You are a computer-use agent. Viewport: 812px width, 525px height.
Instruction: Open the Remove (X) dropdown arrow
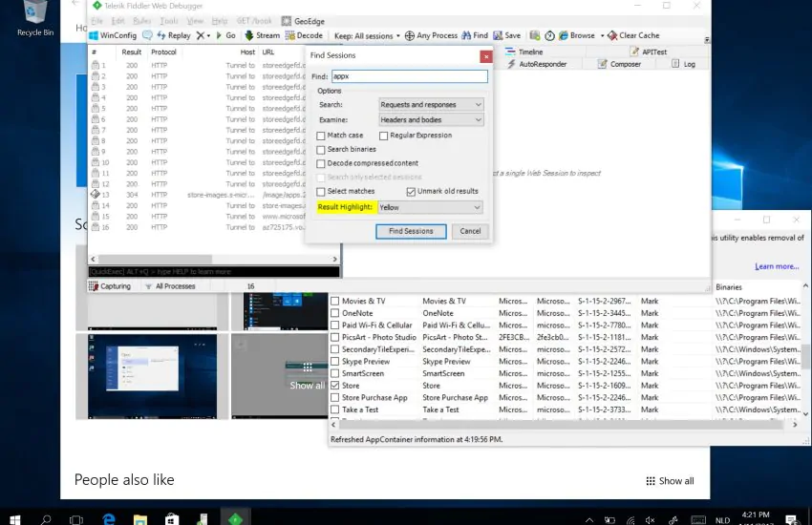[208, 35]
